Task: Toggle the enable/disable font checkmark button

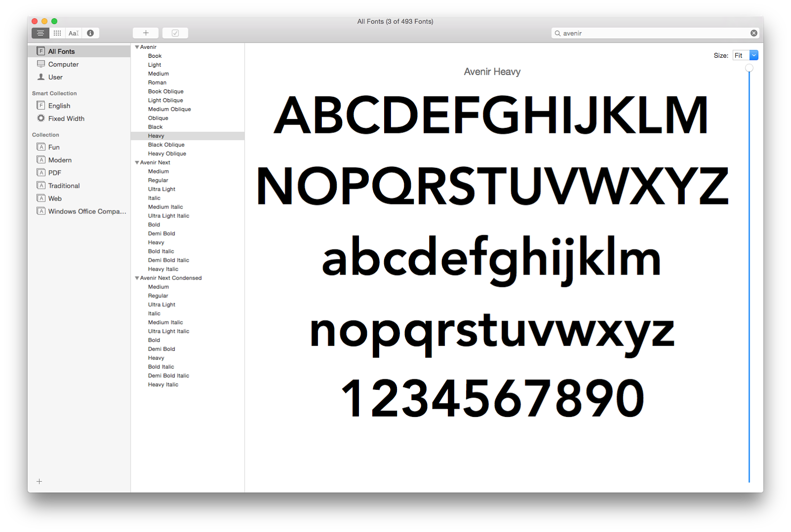Action: [x=175, y=33]
